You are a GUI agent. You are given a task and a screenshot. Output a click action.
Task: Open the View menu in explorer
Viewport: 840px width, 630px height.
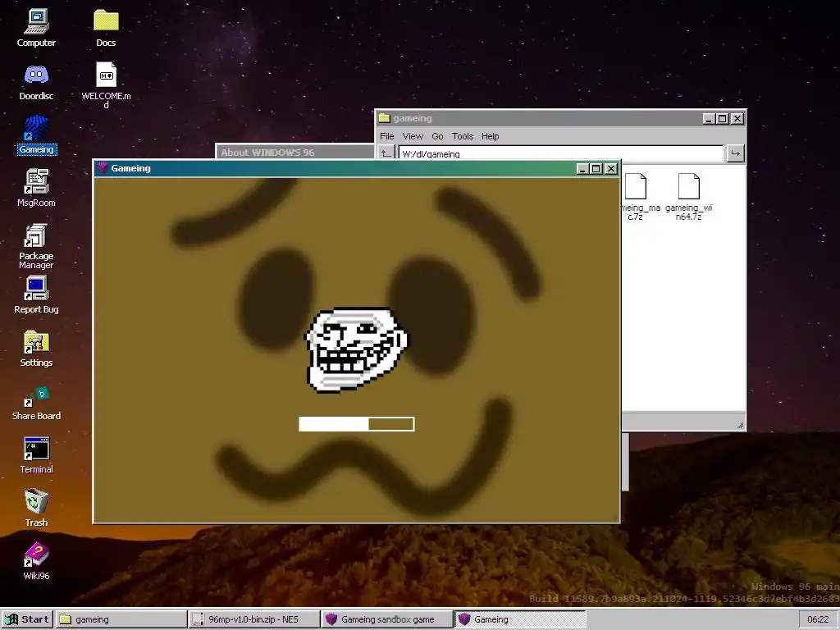click(413, 136)
